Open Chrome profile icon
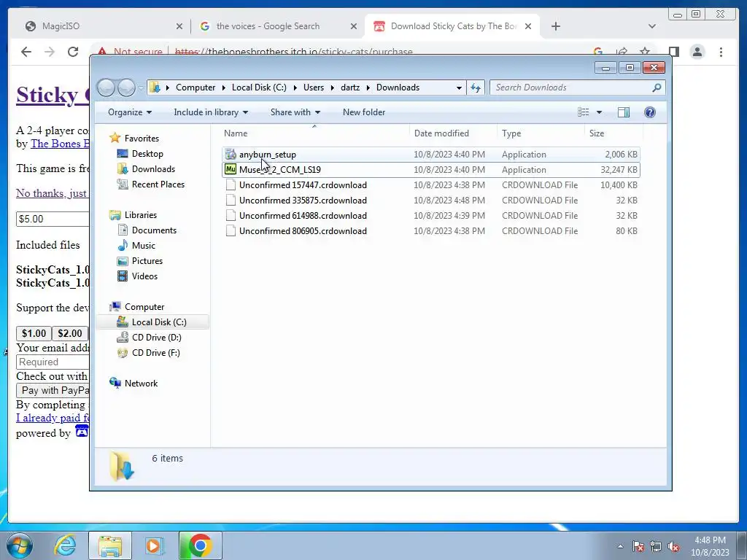747x560 pixels. coord(697,52)
